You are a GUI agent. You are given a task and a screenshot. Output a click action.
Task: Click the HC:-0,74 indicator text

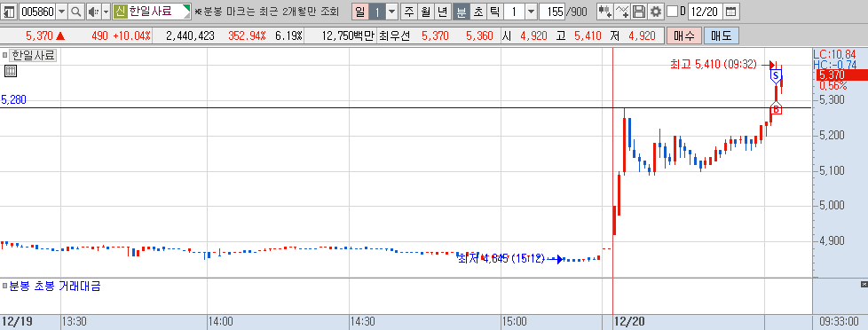coord(834,65)
